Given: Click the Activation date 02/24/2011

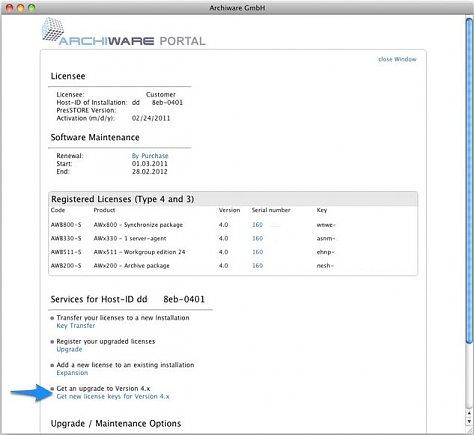Looking at the screenshot, I should pyautogui.click(x=151, y=118).
